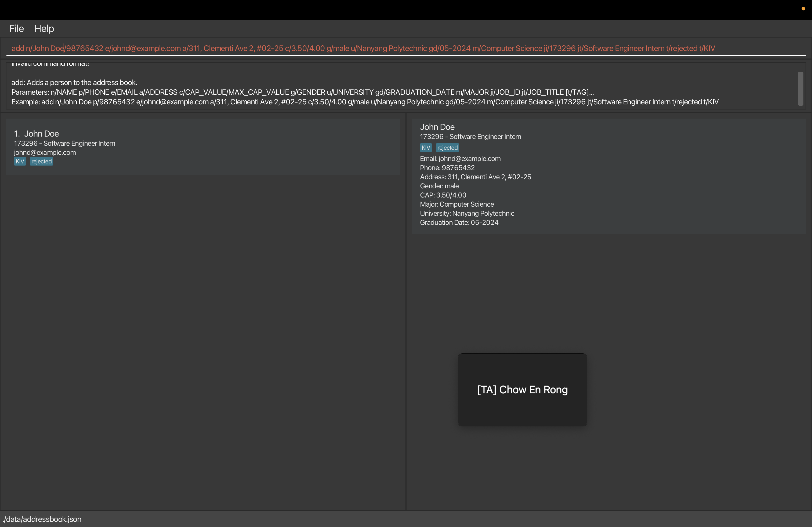812x527 pixels.
Task: Select John Doe in the person list
Action: click(x=41, y=134)
